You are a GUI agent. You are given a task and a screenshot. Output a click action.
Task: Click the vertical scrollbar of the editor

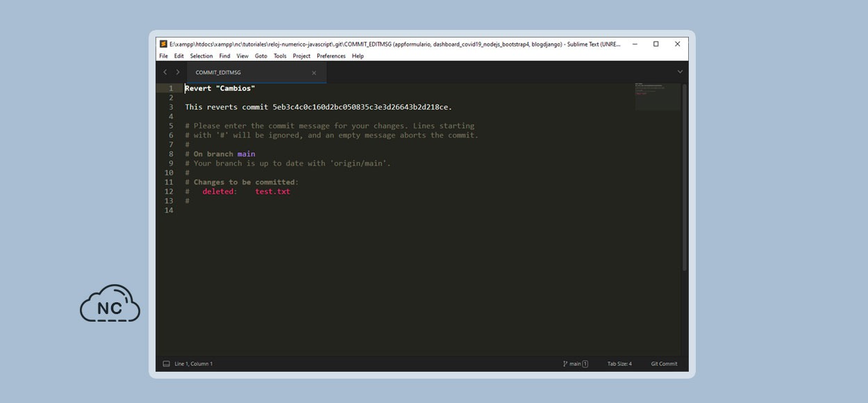click(x=685, y=177)
